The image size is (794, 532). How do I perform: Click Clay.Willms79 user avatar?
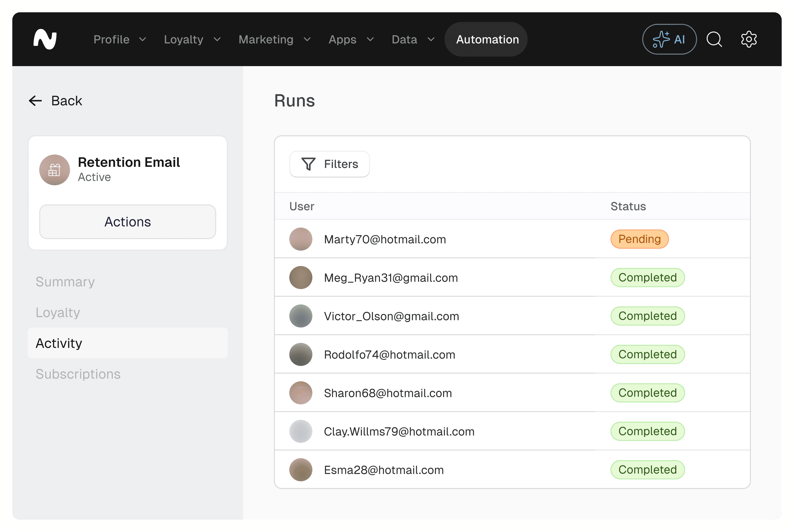[300, 431]
